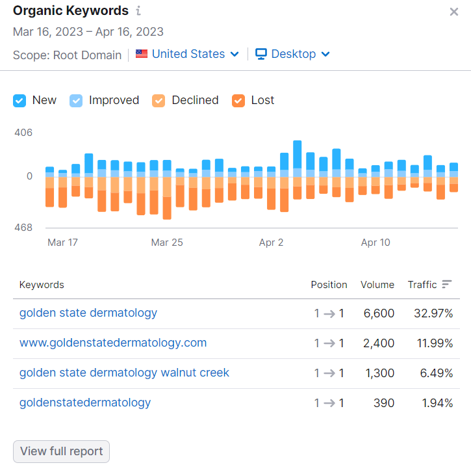This screenshot has width=471, height=476.
Task: Click volume value 2,400
Action: point(379,343)
